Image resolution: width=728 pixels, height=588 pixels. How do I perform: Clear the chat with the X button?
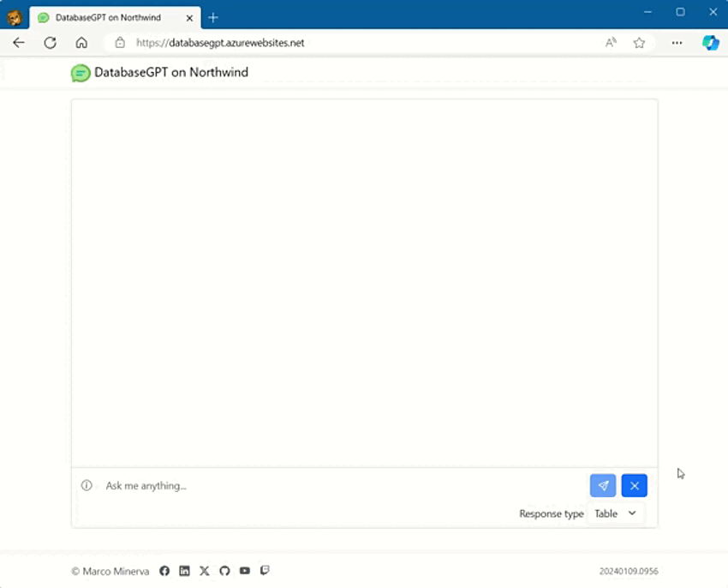tap(634, 485)
